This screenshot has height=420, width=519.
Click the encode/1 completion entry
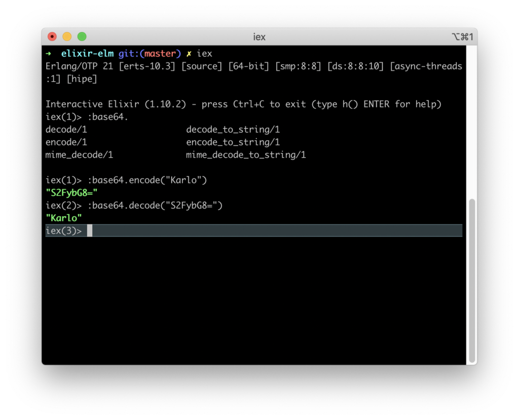pos(66,142)
